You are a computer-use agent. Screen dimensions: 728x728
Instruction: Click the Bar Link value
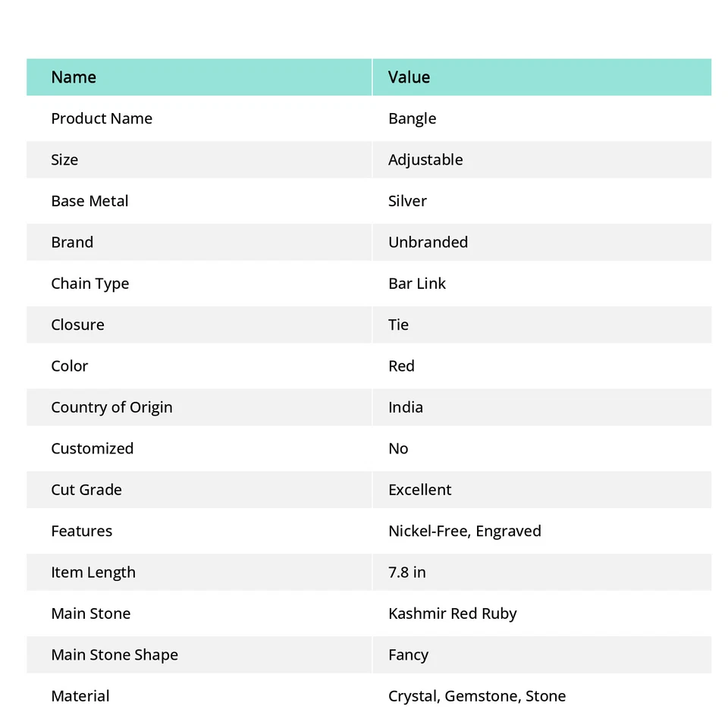(417, 284)
